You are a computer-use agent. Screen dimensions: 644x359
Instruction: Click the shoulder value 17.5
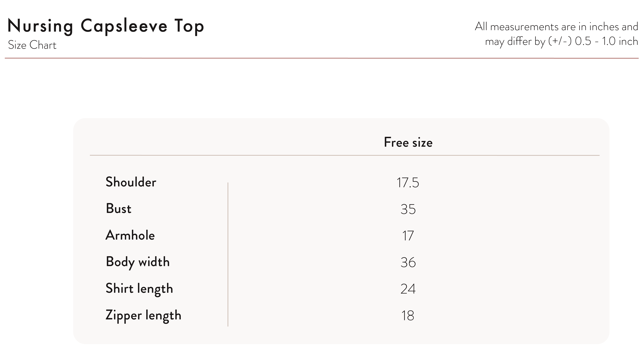pos(408,183)
